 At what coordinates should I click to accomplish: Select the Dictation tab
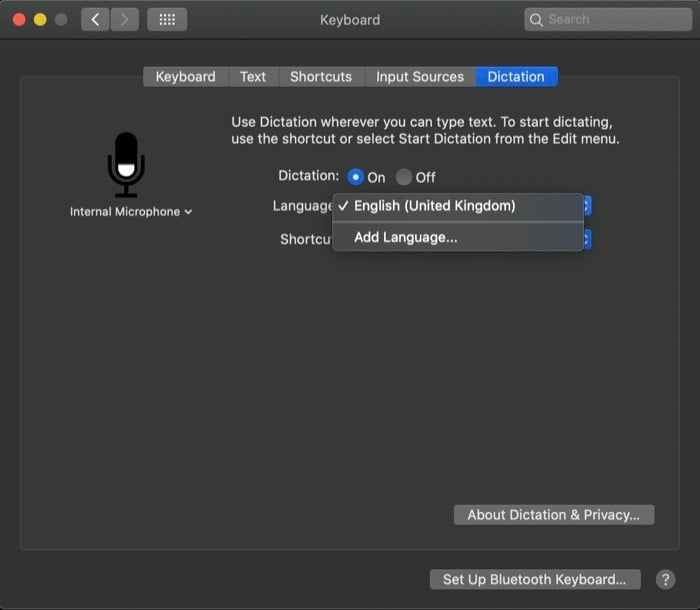pos(516,77)
